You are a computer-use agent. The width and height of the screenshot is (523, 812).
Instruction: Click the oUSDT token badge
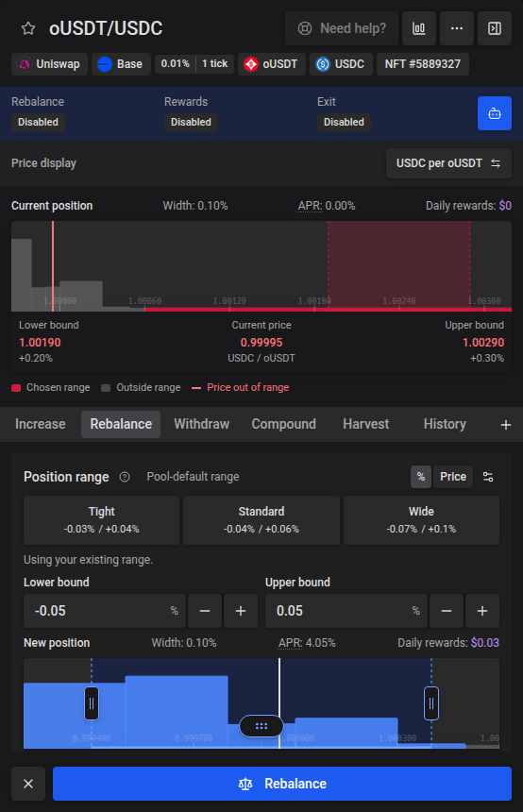272,64
